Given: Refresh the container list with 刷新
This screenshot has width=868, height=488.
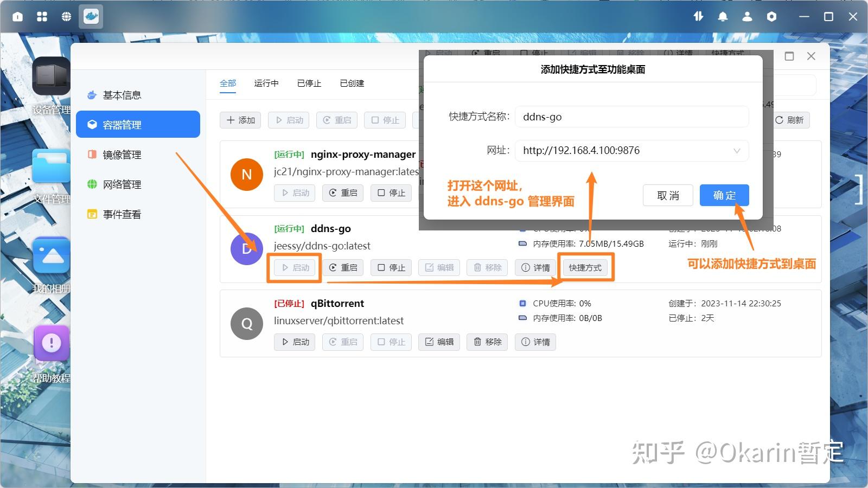Looking at the screenshot, I should 790,120.
